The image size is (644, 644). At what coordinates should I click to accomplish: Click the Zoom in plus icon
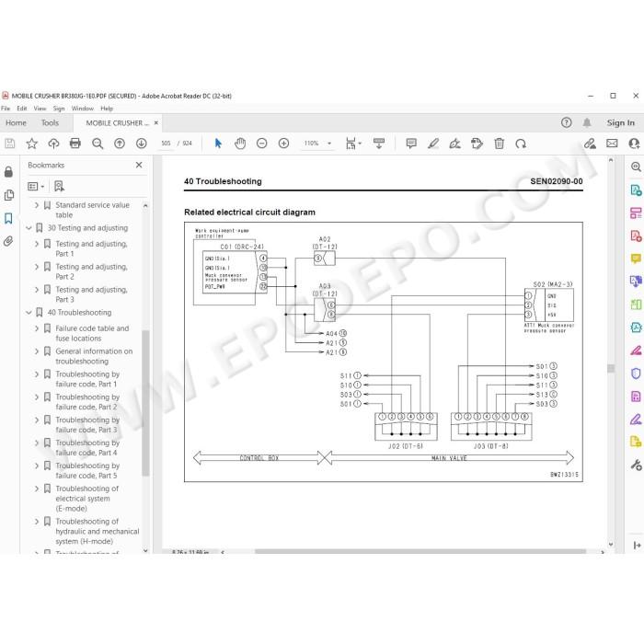pos(283,144)
